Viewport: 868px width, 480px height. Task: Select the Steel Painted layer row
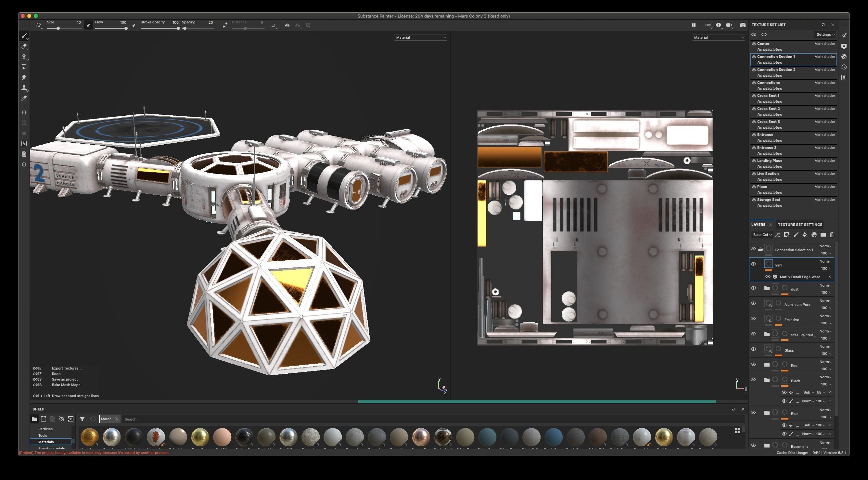(792, 334)
